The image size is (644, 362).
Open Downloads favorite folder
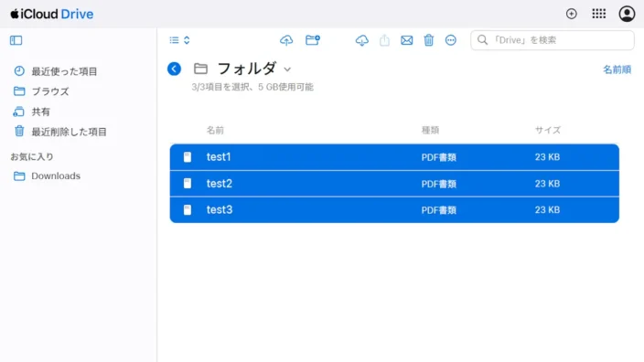(47, 176)
